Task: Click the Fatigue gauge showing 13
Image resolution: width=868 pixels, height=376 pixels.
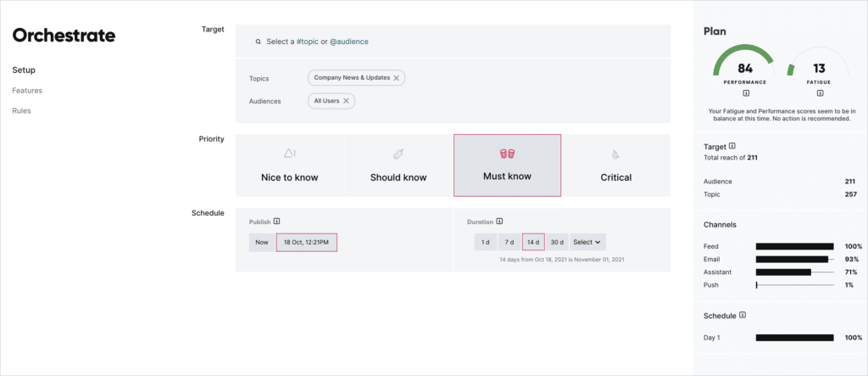Action: [x=819, y=62]
